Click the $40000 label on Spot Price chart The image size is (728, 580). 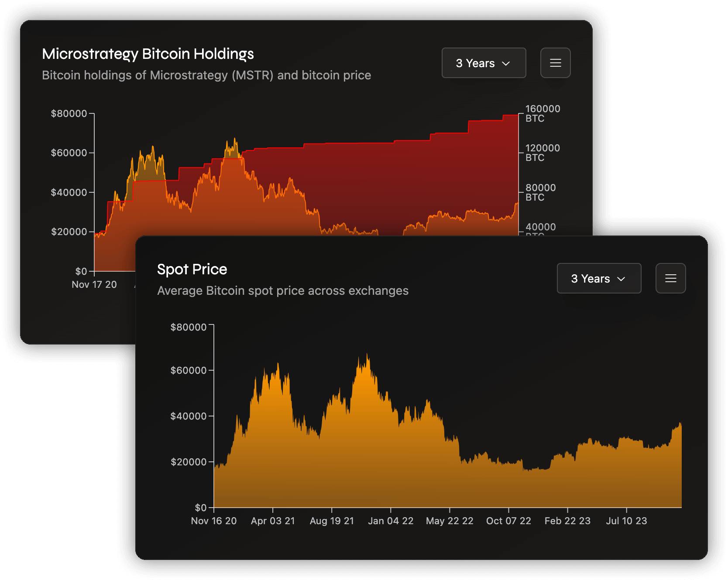click(x=189, y=416)
